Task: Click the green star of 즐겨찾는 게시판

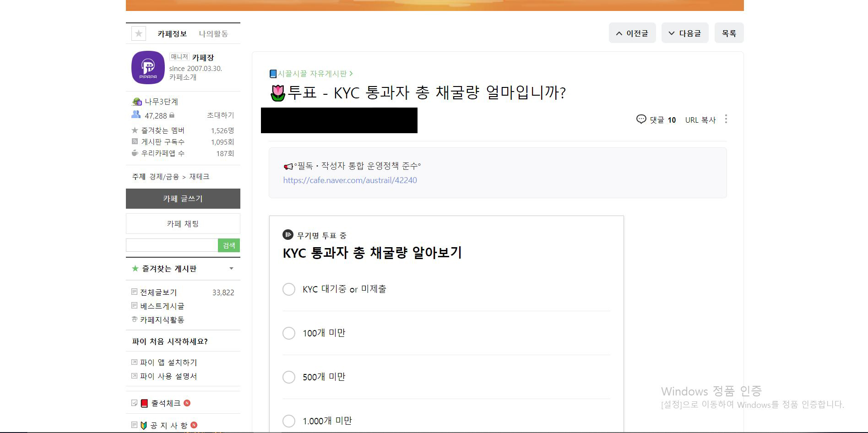Action: pyautogui.click(x=135, y=269)
